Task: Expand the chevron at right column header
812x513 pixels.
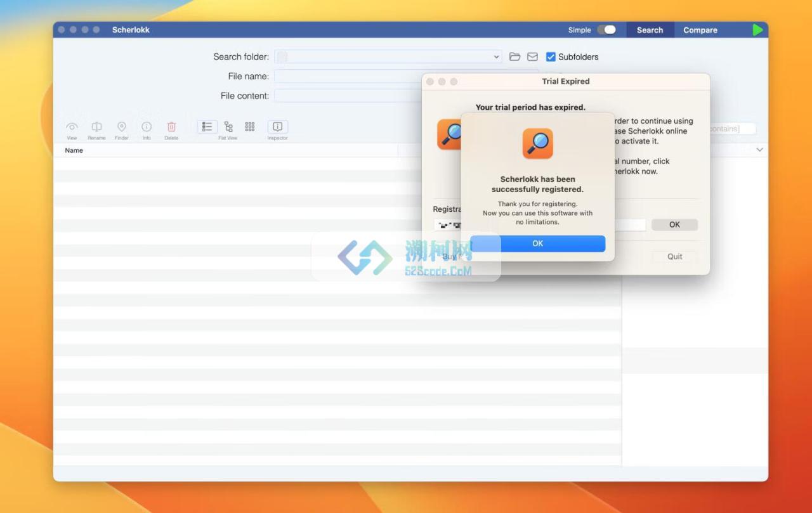Action: click(760, 150)
